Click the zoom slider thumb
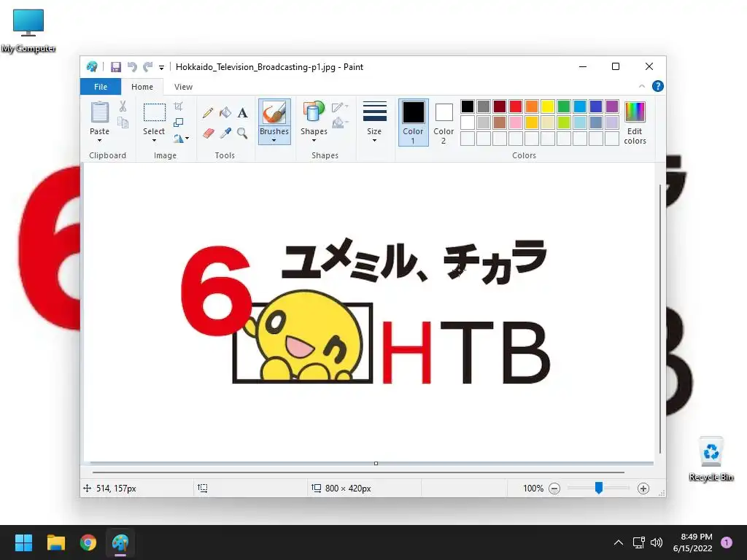This screenshot has width=747, height=560. tap(599, 488)
